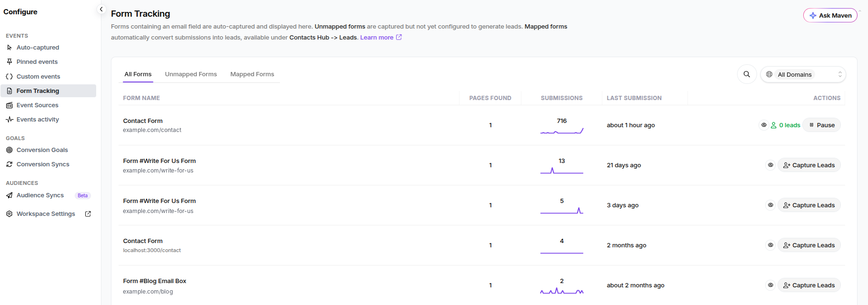Open Audience Syncs
The image size is (868, 305).
40,195
